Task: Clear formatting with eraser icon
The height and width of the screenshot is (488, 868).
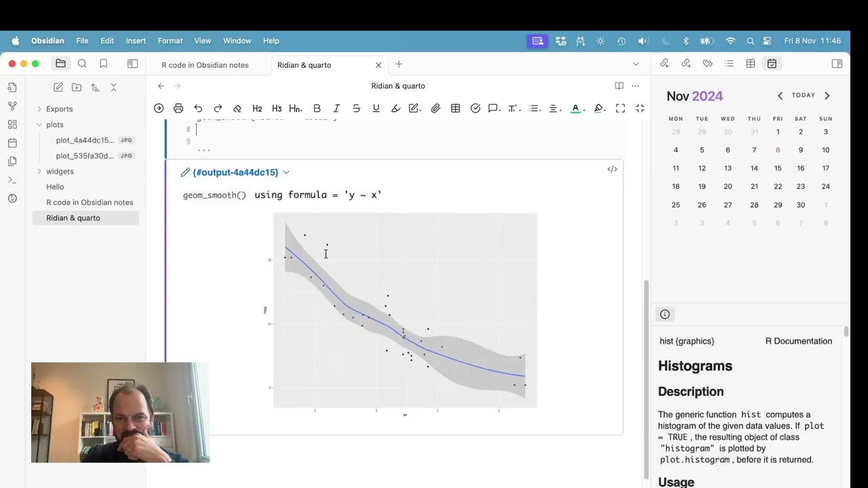Action: [237, 108]
